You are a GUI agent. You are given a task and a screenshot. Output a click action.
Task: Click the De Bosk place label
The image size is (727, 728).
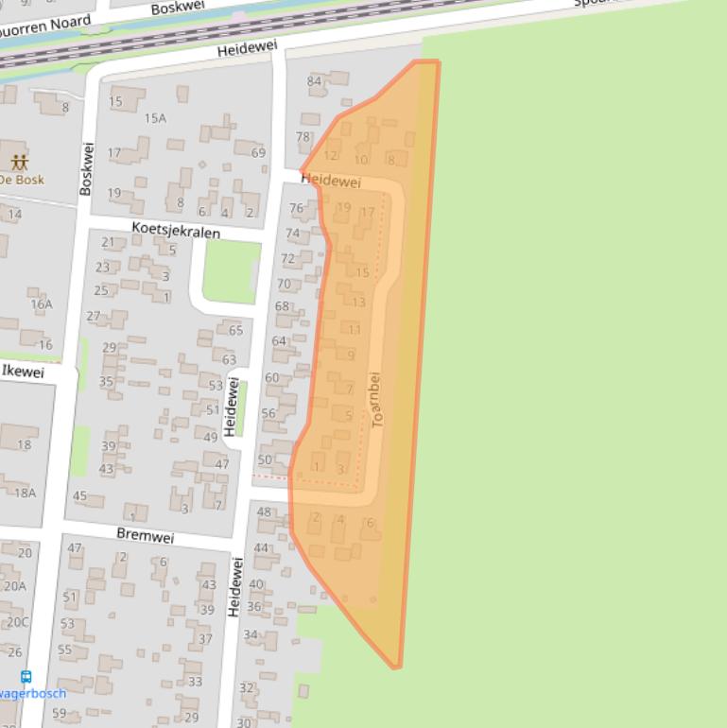(21, 180)
